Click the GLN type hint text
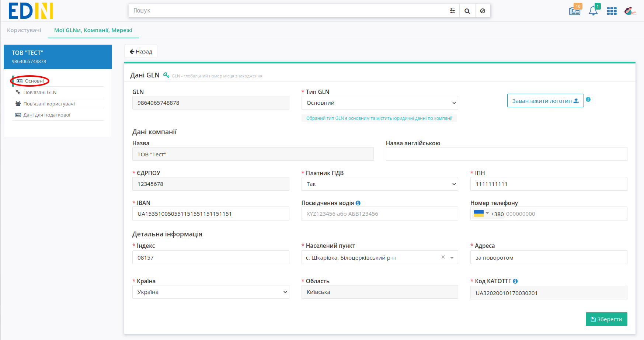The width and height of the screenshot is (644, 340). coord(379,118)
